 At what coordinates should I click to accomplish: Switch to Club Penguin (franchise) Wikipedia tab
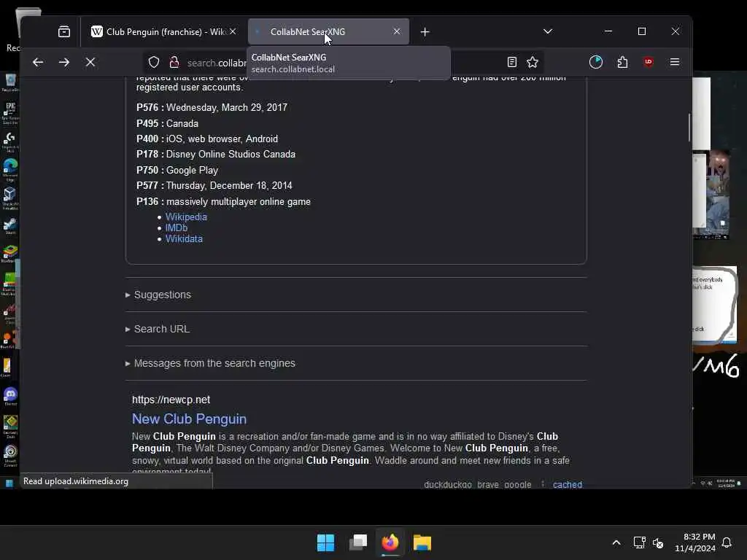(x=163, y=31)
